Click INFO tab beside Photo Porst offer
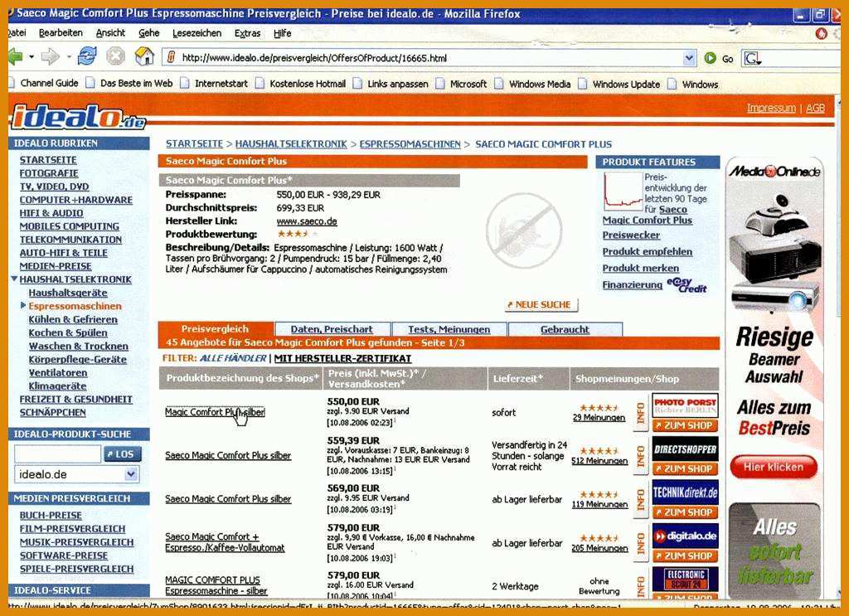Image resolution: width=849 pixels, height=616 pixels. 641,413
